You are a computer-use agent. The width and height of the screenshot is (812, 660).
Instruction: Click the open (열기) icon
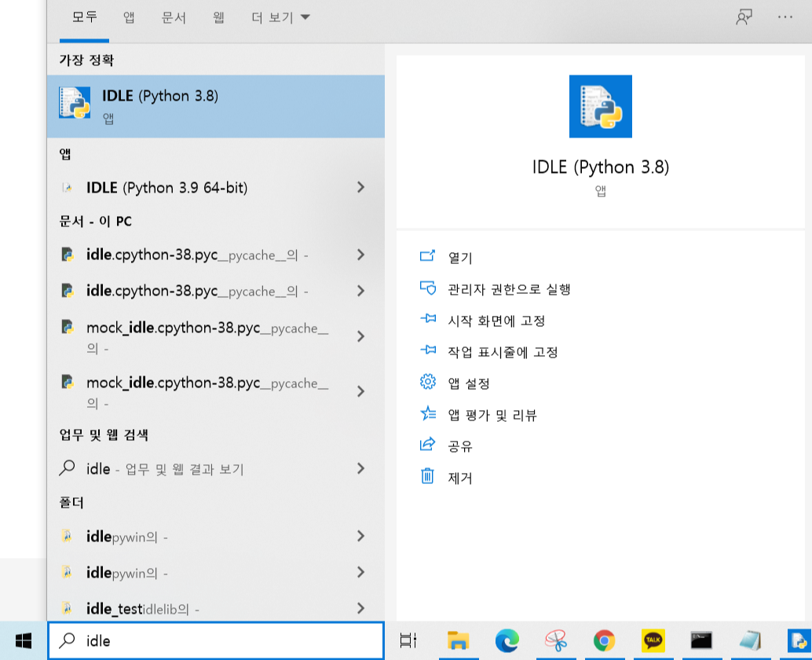pyautogui.click(x=427, y=256)
